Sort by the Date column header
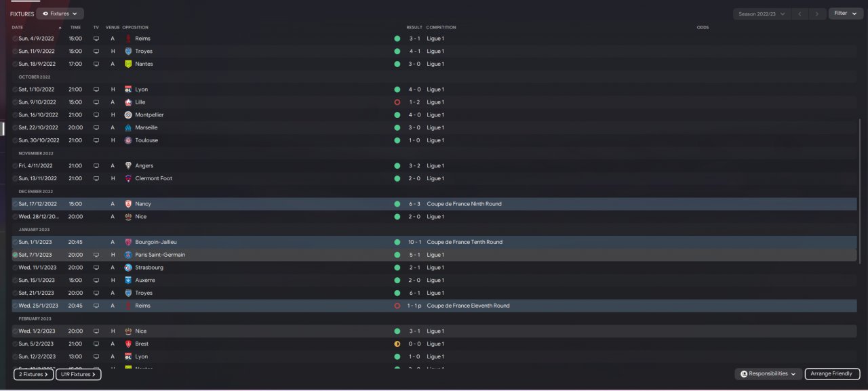Viewport: 868px width, 391px height. [x=18, y=28]
